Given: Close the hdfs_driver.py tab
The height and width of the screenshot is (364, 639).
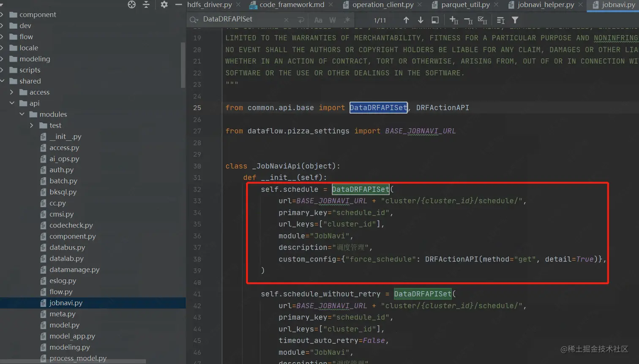Looking at the screenshot, I should (238, 5).
